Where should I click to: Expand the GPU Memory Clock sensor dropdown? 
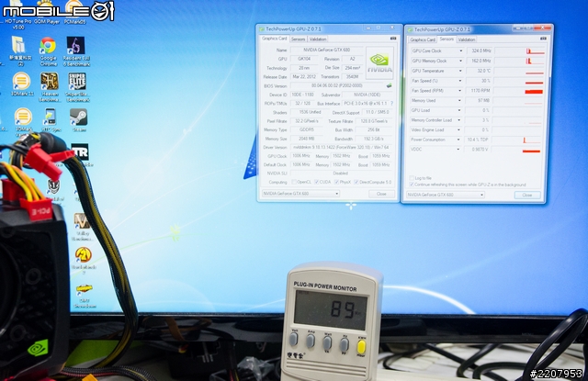pos(460,61)
